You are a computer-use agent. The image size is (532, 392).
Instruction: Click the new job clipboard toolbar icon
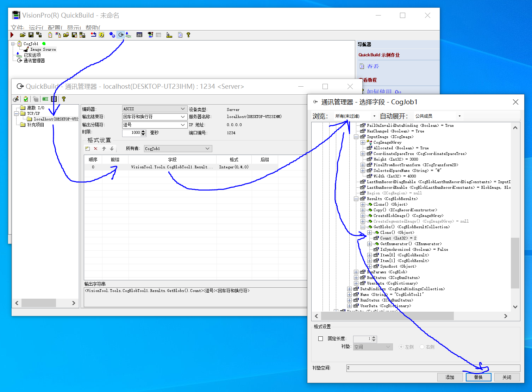click(50, 35)
